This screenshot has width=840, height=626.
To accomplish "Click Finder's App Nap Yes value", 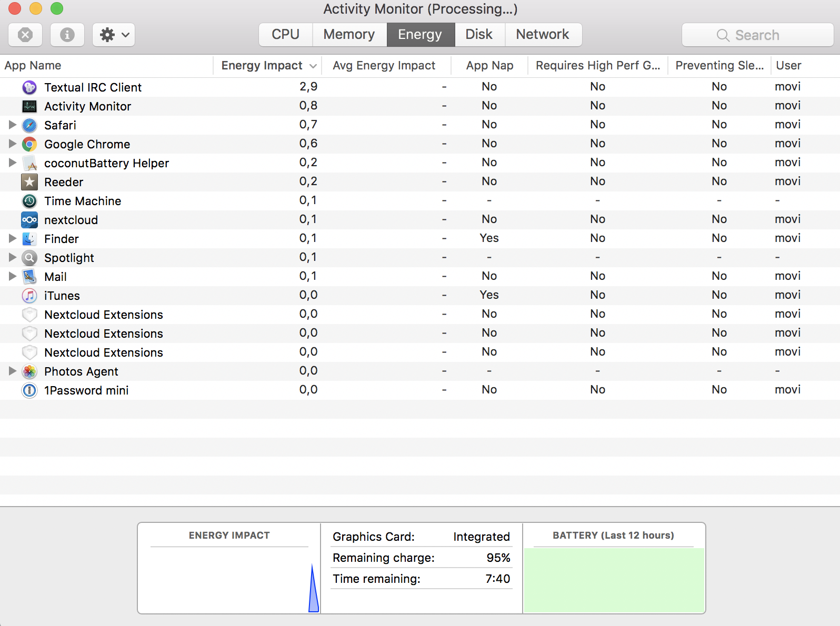I will point(489,238).
